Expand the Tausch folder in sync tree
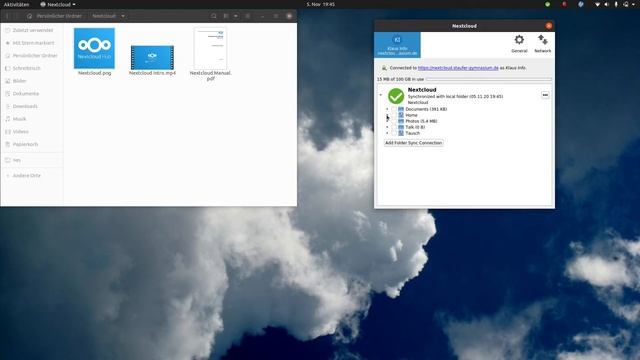The image size is (640, 360). [387, 133]
